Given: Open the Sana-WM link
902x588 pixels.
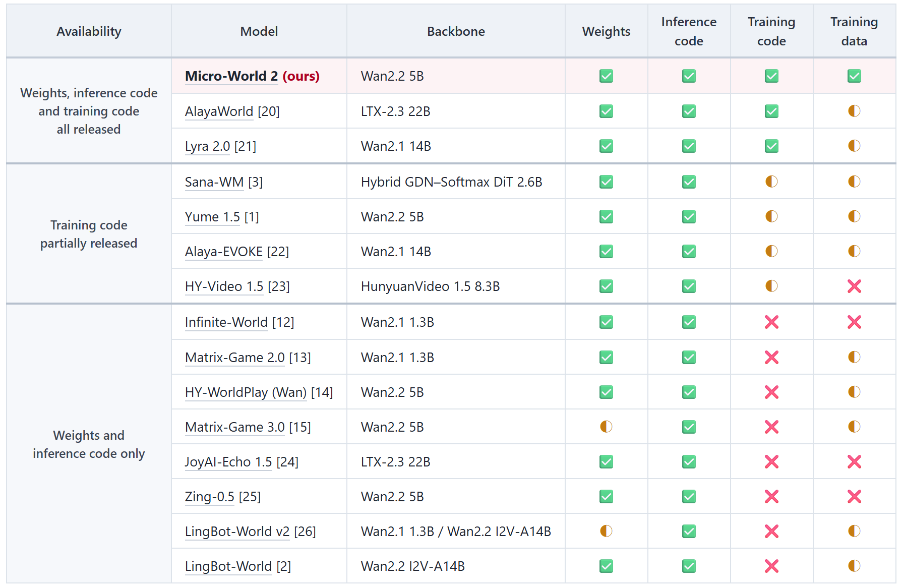Looking at the screenshot, I should [x=214, y=182].
